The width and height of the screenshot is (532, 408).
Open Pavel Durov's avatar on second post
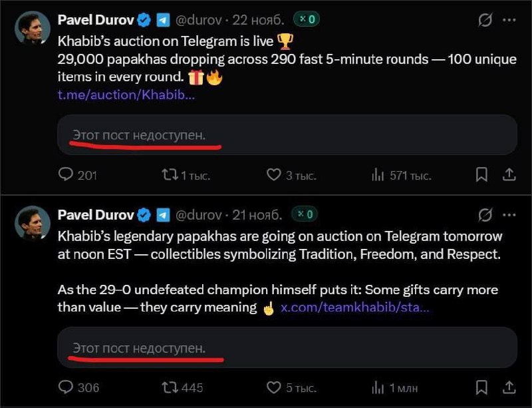[32, 223]
